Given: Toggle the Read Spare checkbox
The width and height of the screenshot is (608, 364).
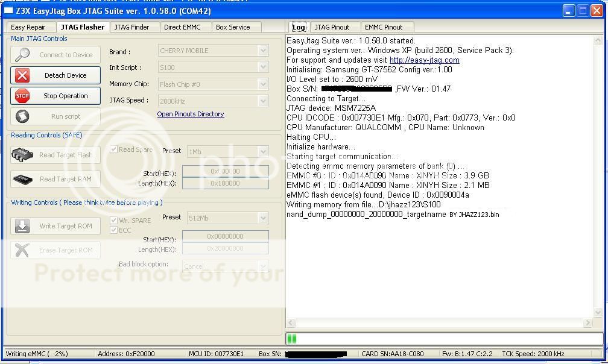Looking at the screenshot, I should tap(113, 149).
